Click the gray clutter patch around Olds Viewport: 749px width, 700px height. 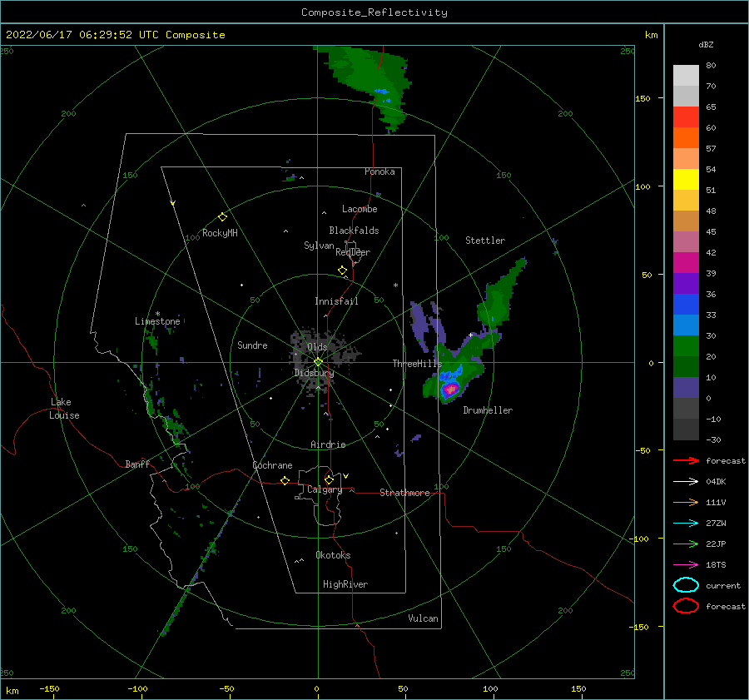click(320, 359)
